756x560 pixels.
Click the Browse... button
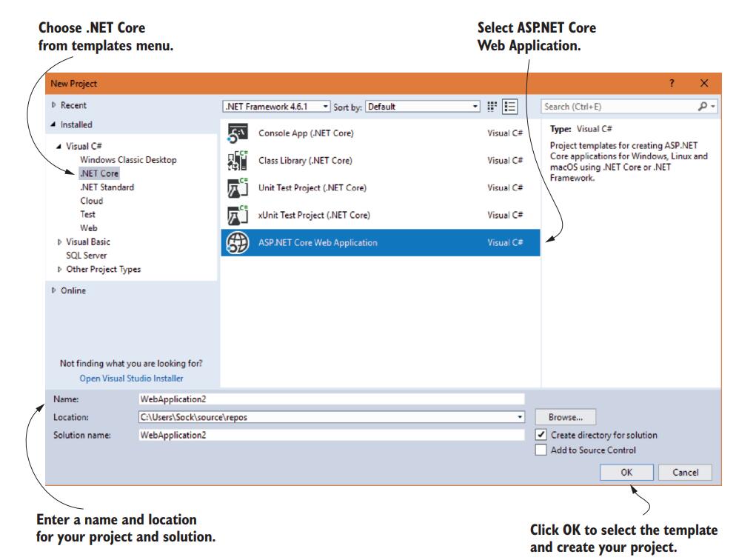566,417
